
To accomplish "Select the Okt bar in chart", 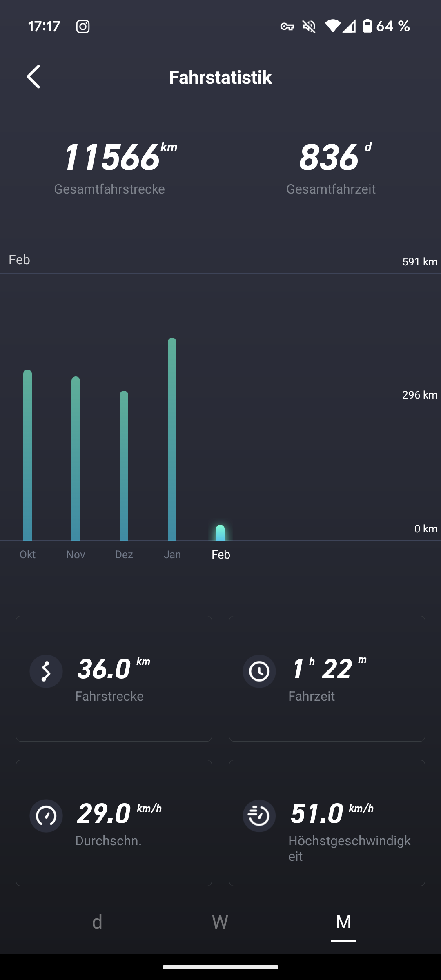I will [x=27, y=455].
